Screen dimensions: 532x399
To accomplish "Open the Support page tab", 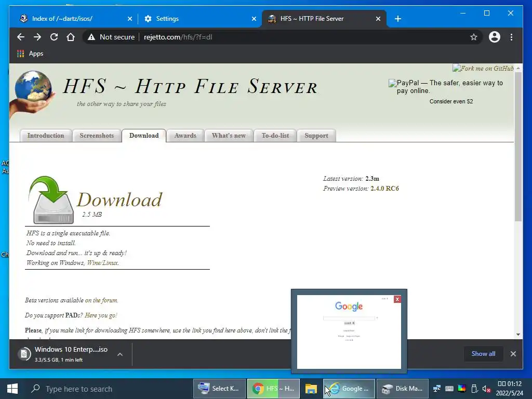I will [316, 136].
